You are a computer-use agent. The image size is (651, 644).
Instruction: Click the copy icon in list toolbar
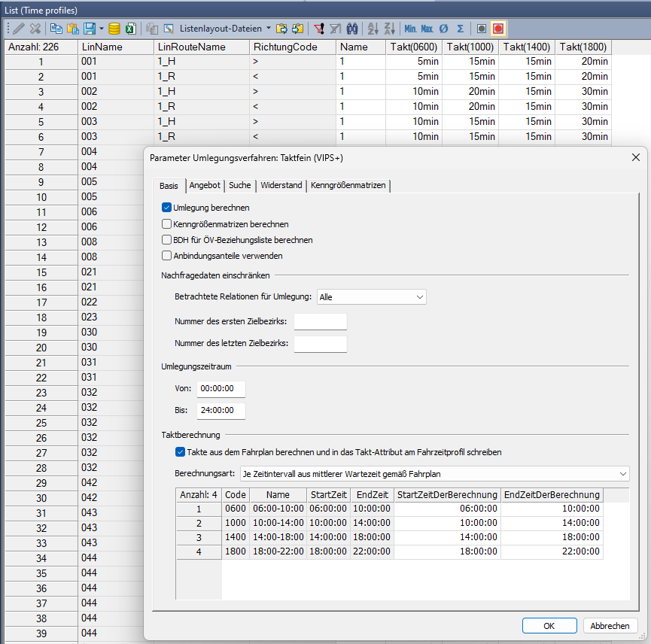pyautogui.click(x=56, y=29)
